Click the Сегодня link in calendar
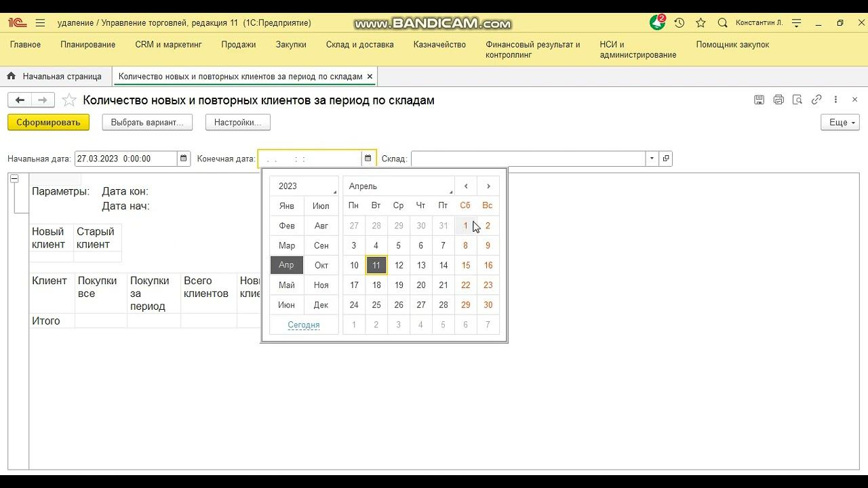The height and width of the screenshot is (488, 868). [x=304, y=325]
